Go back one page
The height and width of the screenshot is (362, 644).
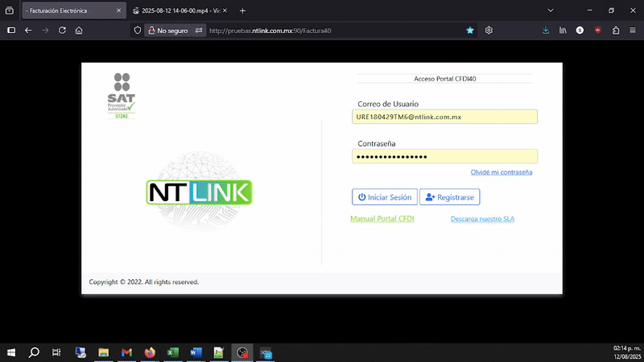[x=28, y=31]
